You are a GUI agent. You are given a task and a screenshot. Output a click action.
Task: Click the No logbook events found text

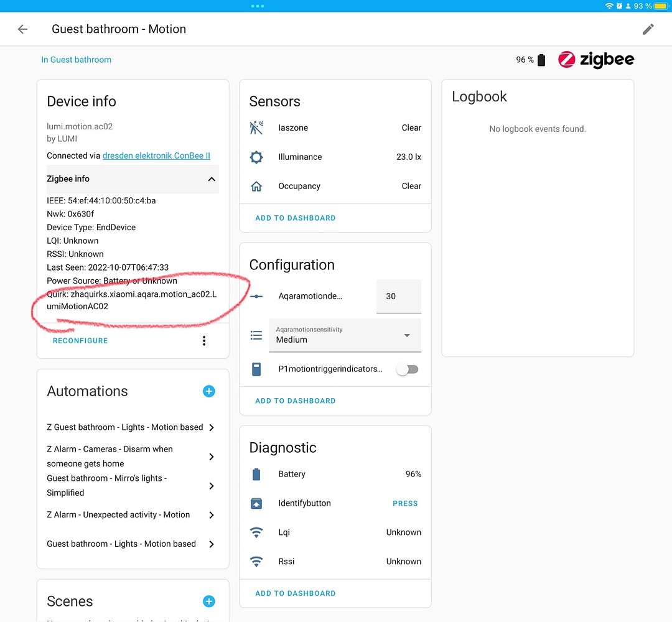tap(538, 129)
